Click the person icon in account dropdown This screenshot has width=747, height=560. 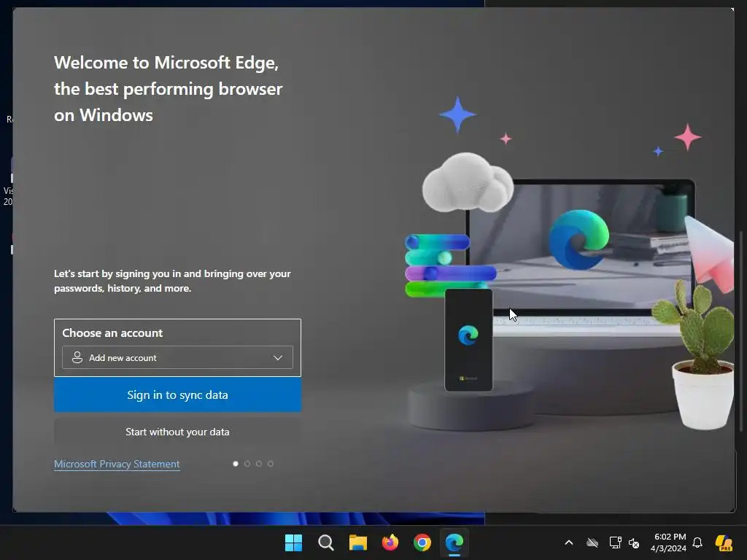coord(77,357)
